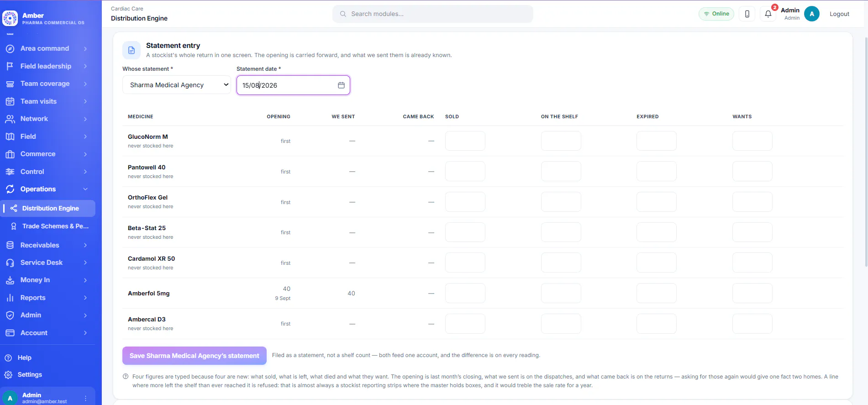Image resolution: width=868 pixels, height=405 pixels.
Task: Click the Distribution Engine share icon
Action: coord(14,208)
